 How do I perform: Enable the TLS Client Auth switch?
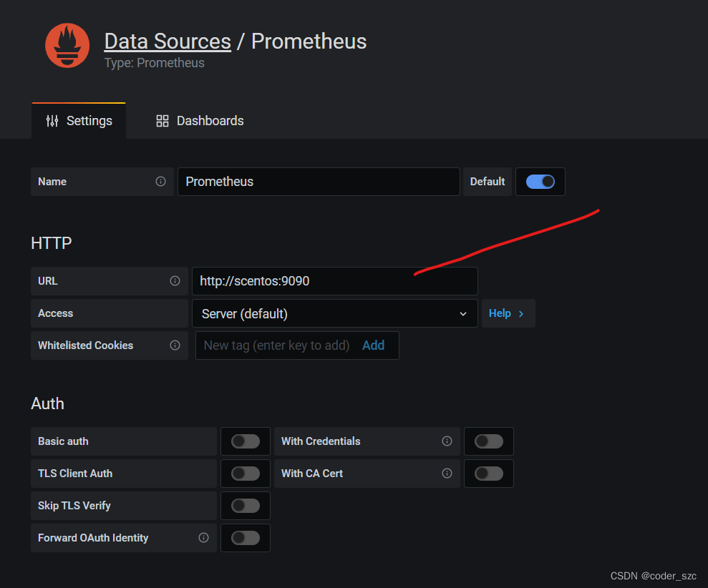pos(245,473)
